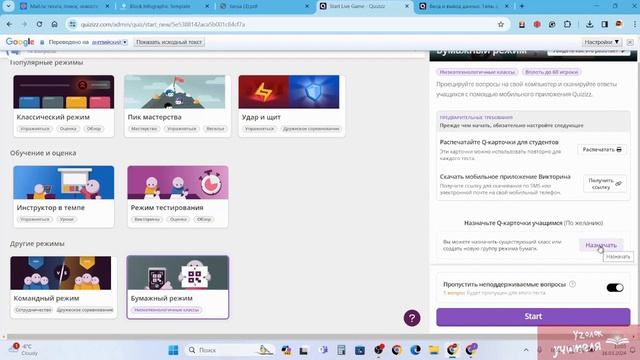Open the browser downloads
The width and height of the screenshot is (640, 360).
589,24
